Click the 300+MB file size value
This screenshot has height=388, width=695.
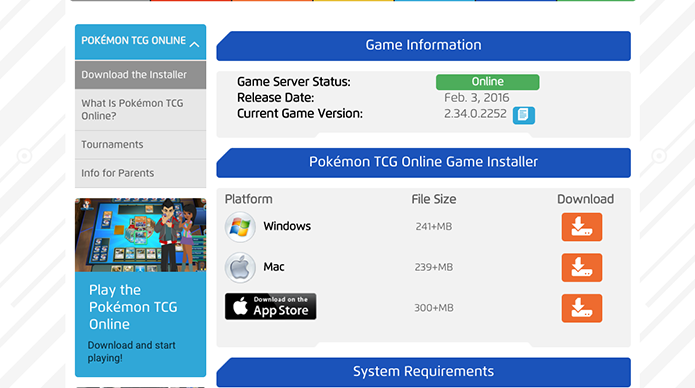(x=433, y=308)
